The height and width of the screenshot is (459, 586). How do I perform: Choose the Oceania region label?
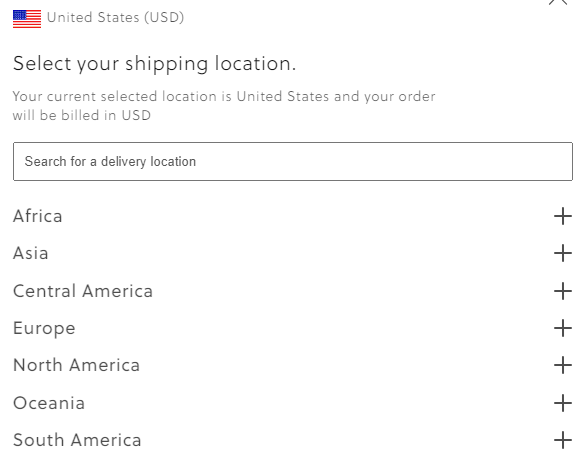pos(49,403)
